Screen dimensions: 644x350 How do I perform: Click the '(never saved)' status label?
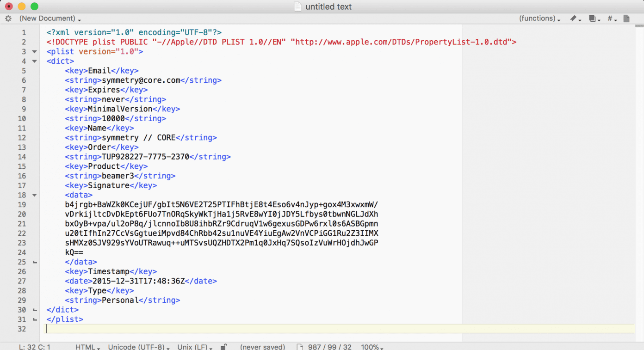point(262,346)
